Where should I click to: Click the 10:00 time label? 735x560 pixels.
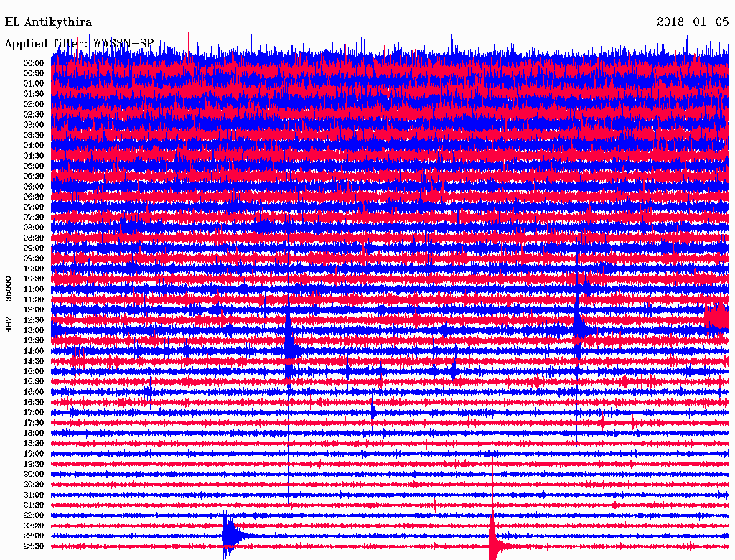[34, 269]
